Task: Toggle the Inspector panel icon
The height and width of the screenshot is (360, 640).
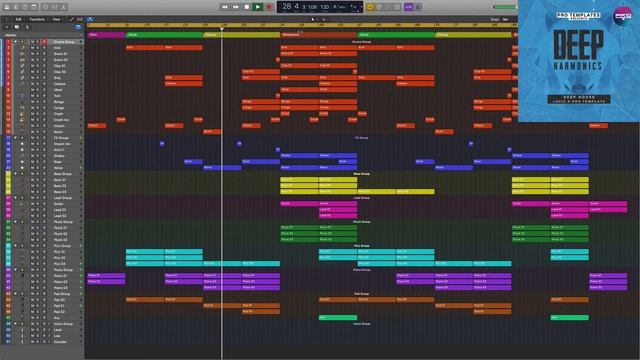Action: 16,7
